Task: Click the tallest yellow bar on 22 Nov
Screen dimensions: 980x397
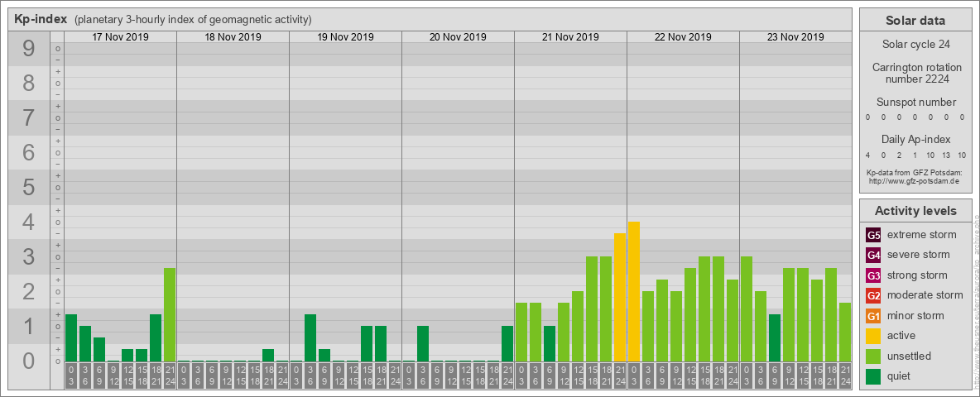Action: coord(634,291)
